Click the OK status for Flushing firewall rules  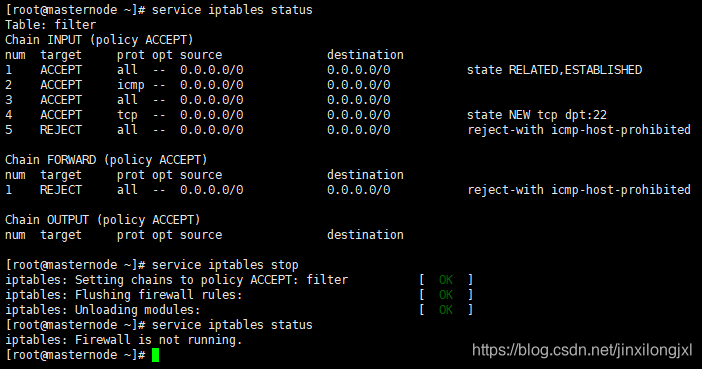446,295
